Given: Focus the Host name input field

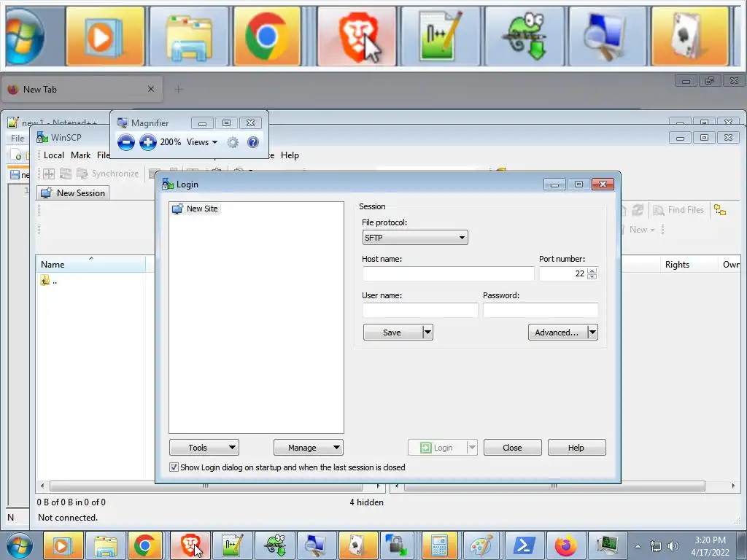Looking at the screenshot, I should (448, 274).
